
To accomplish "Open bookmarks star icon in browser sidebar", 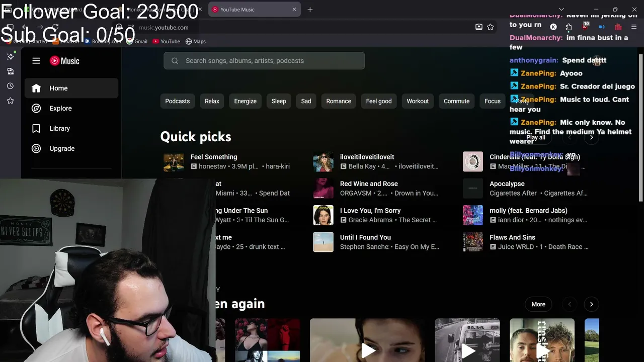I will pyautogui.click(x=10, y=101).
